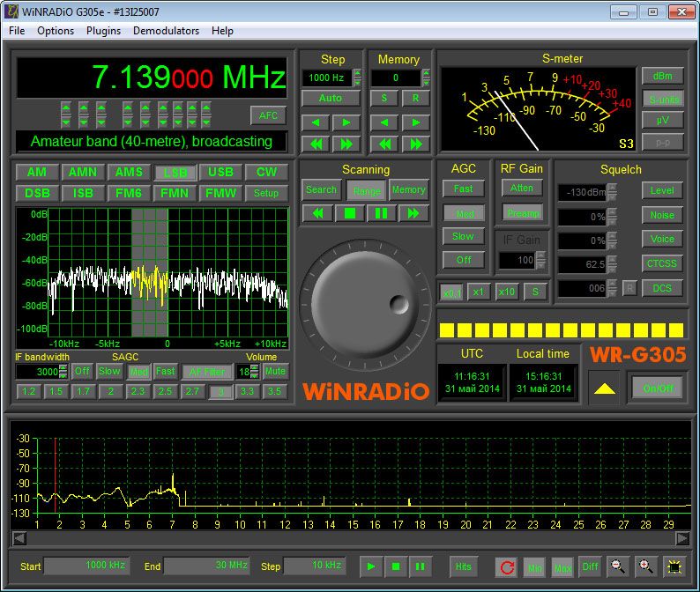Viewport: 700px width, 592px height.
Task: Toggle the radio On/Off power button
Action: (x=657, y=388)
